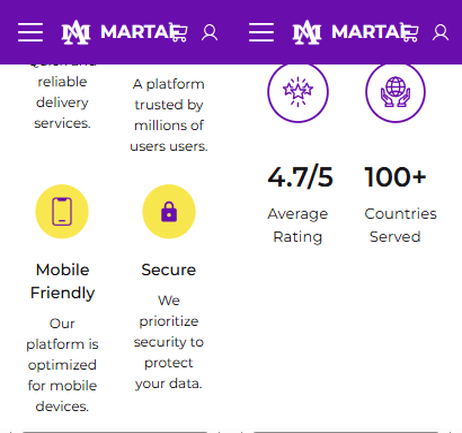This screenshot has width=462, height=433.
Task: Click the 4.7/5 rating figure
Action: coord(300,177)
